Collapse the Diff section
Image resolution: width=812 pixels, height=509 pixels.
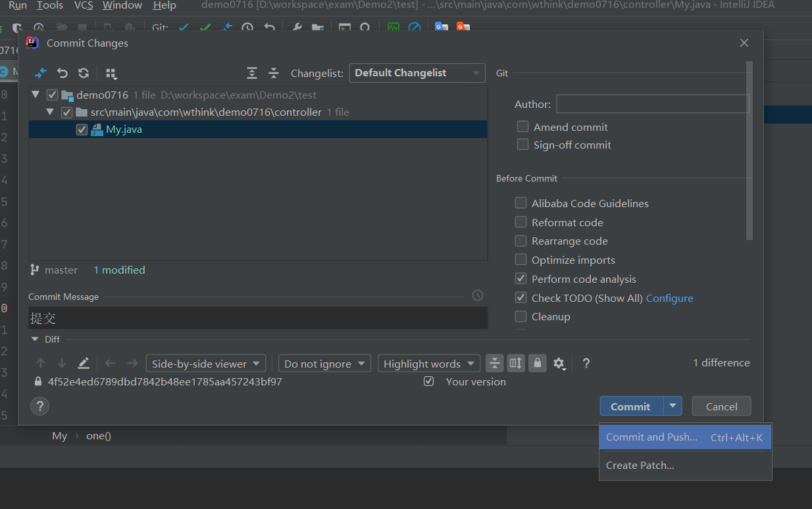pyautogui.click(x=35, y=339)
